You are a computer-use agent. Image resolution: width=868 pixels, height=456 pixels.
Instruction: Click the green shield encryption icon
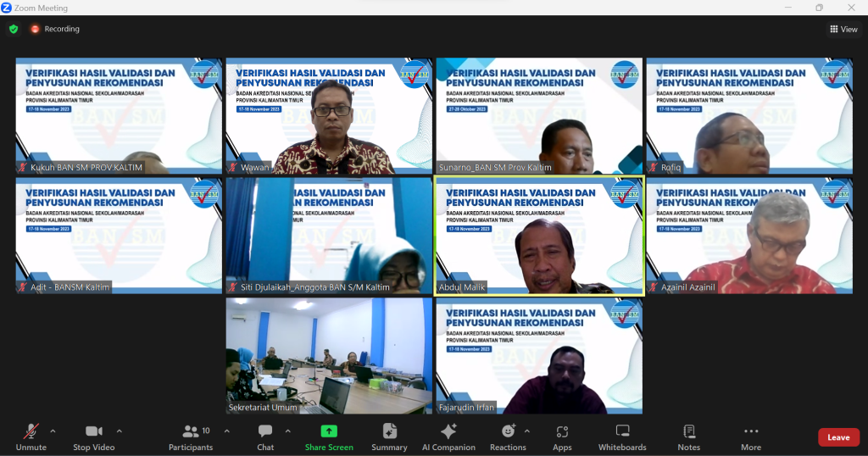[14, 29]
